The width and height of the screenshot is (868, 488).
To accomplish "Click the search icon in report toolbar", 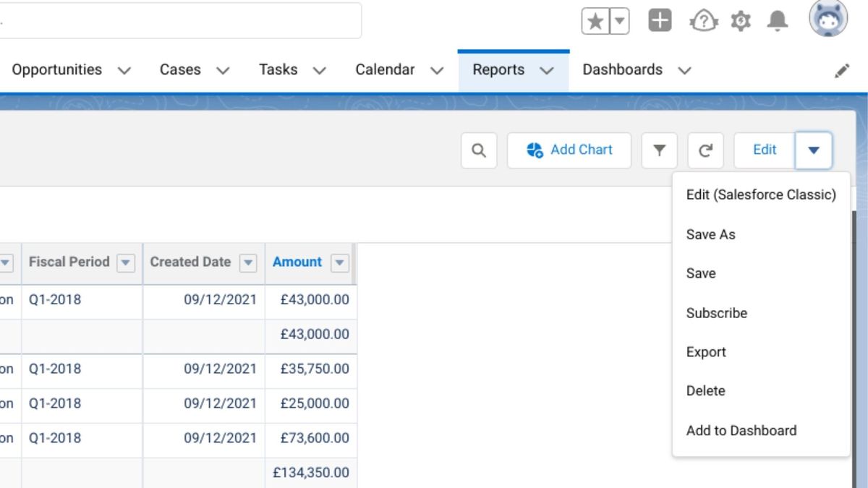I will point(478,150).
